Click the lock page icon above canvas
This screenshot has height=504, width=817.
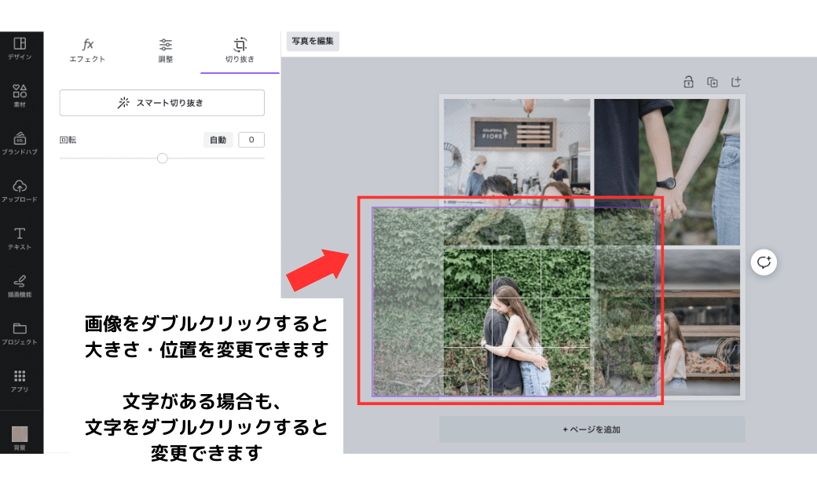[x=688, y=82]
